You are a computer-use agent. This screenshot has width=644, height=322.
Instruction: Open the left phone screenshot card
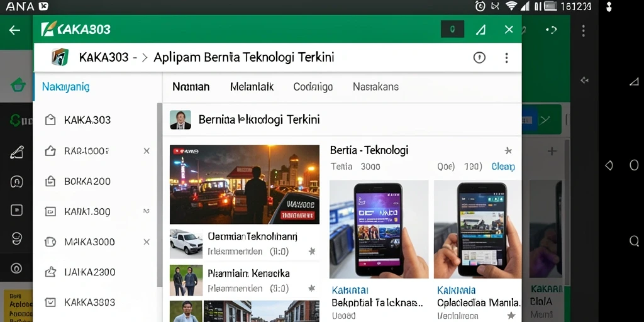point(379,229)
